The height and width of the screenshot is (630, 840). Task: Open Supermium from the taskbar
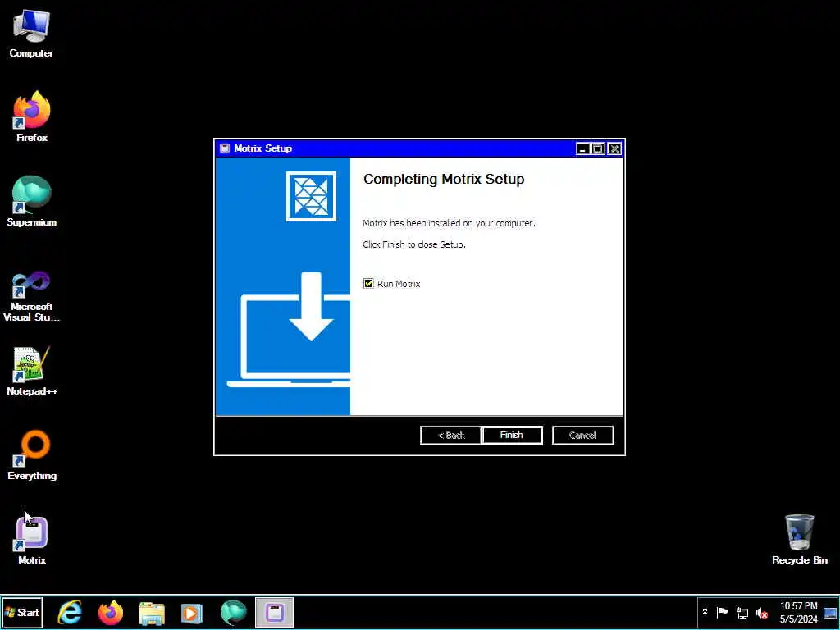coord(234,612)
